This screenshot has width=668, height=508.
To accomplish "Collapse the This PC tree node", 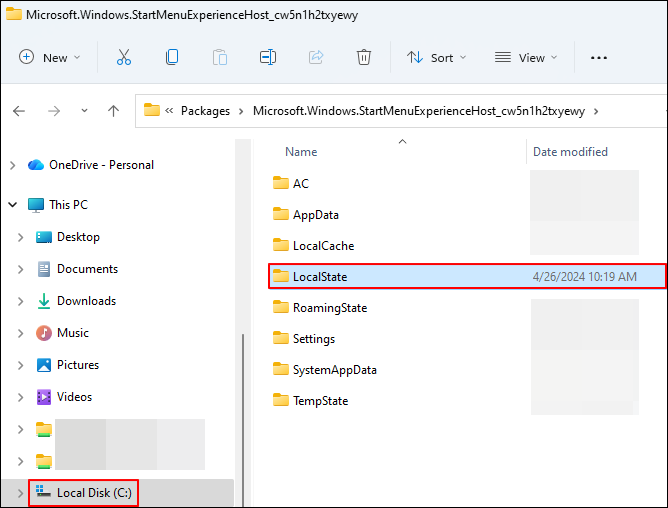I will tap(13, 205).
